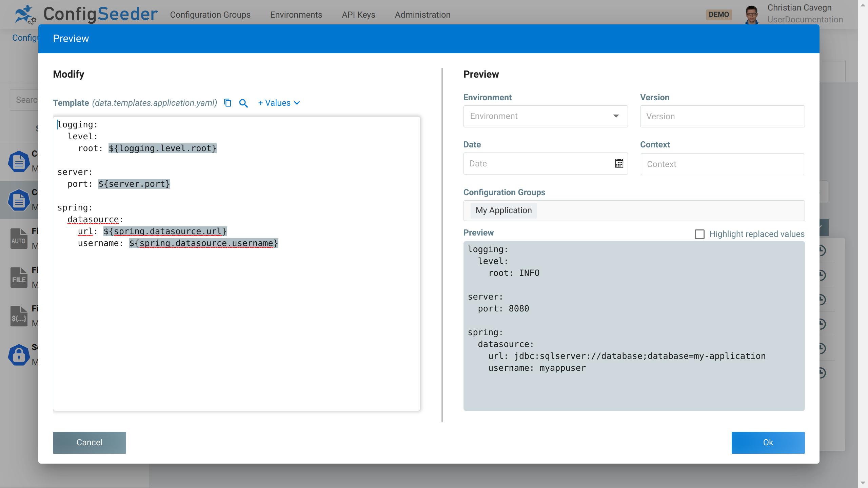Click the My Application configuration group tag
This screenshot has height=488, width=868.
[x=503, y=210]
